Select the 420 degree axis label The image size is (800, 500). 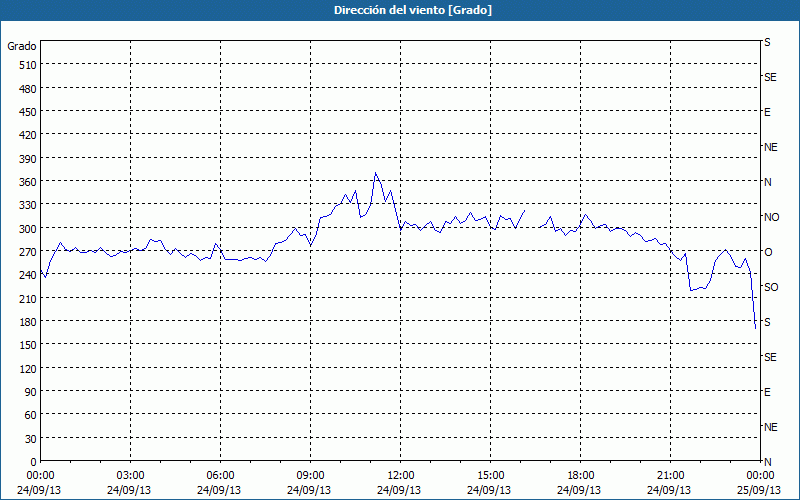pos(29,135)
